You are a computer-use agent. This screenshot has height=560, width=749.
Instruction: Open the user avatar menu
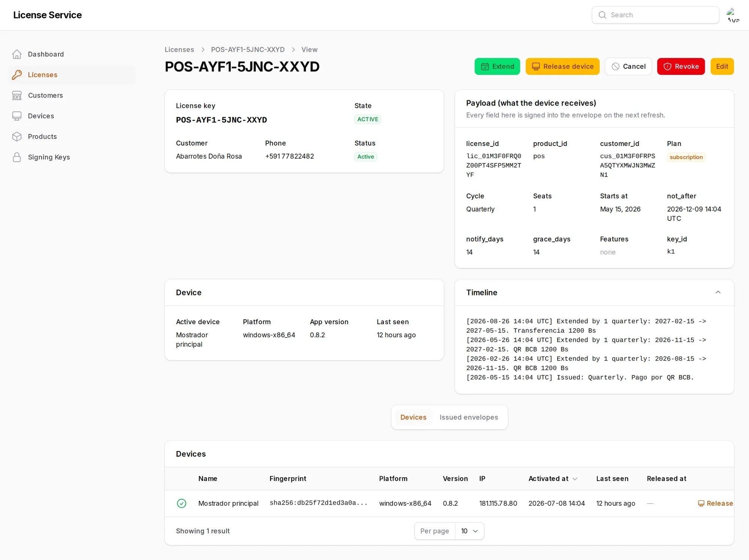click(x=733, y=15)
